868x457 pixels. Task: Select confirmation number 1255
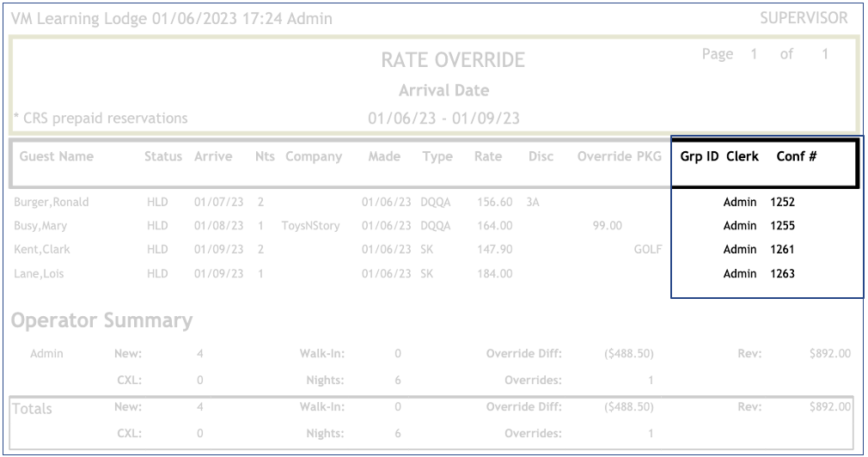pos(782,226)
